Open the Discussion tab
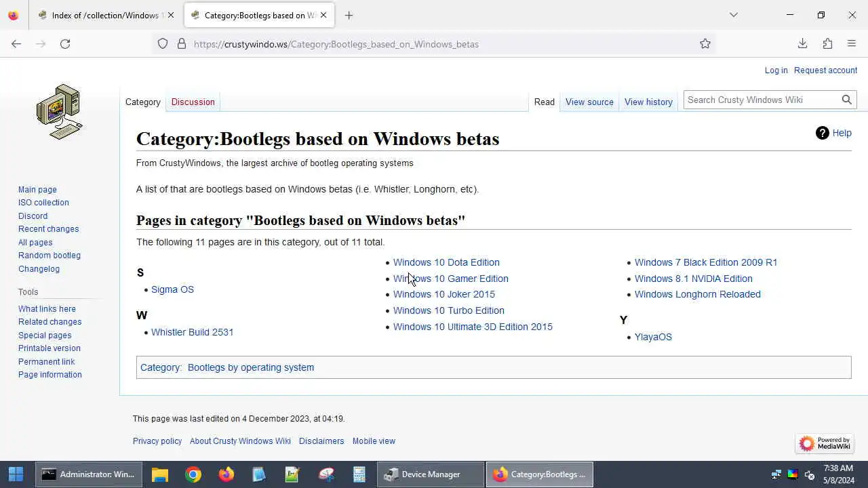The image size is (868, 488). click(193, 102)
